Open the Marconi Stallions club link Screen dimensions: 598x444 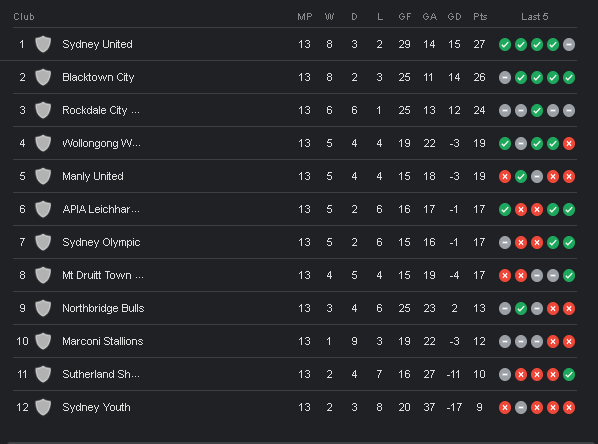click(103, 341)
